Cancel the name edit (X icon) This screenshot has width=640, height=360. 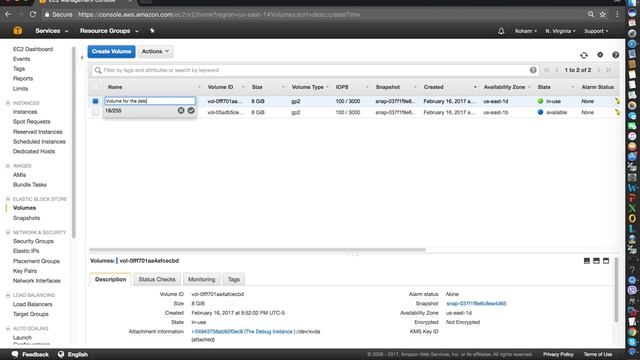(181, 110)
